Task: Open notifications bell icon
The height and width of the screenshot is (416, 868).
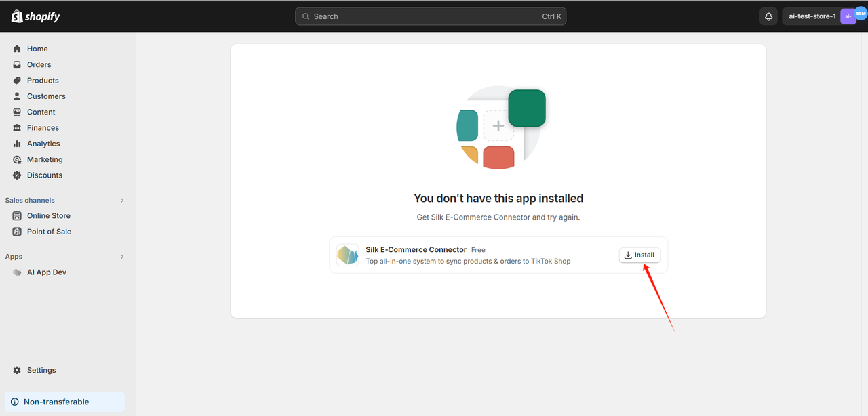Action: [768, 16]
